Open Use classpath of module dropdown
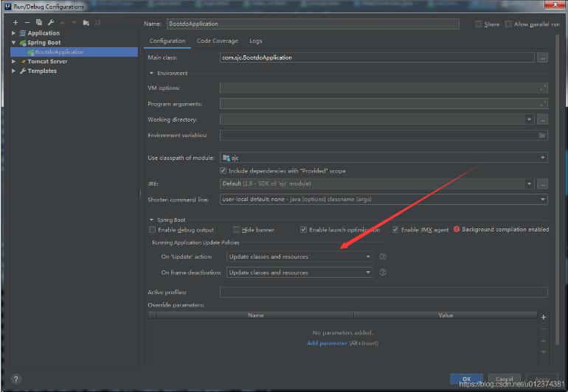The height and width of the screenshot is (392, 568). coord(543,158)
